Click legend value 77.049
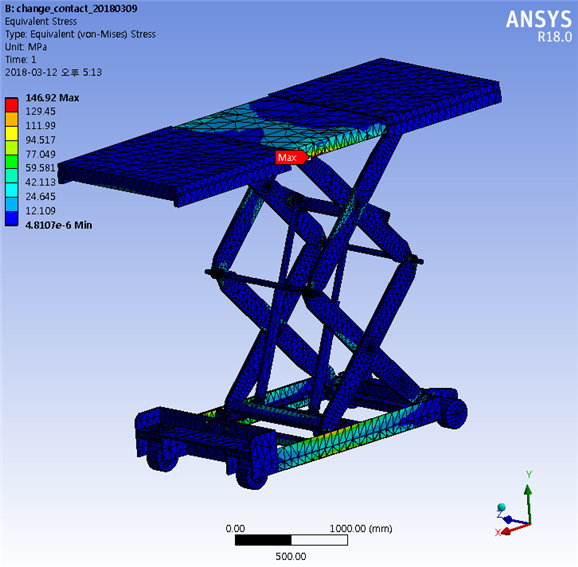The width and height of the screenshot is (578, 567). [40, 154]
